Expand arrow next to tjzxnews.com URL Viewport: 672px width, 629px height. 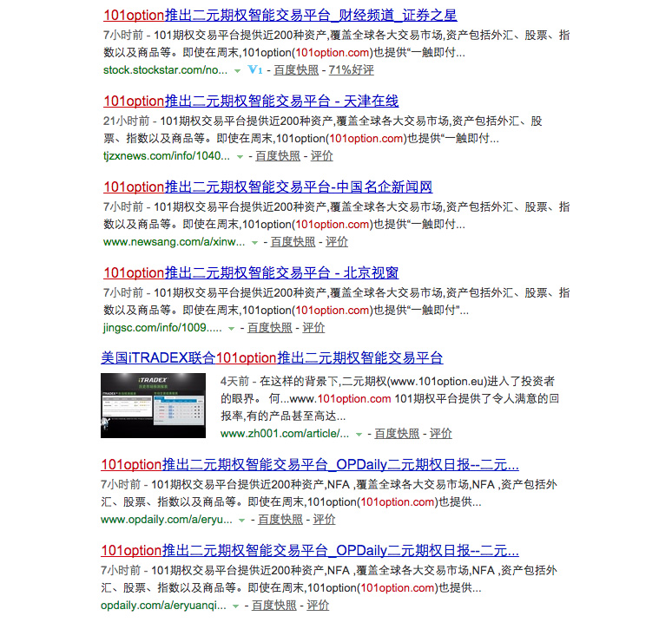point(240,157)
